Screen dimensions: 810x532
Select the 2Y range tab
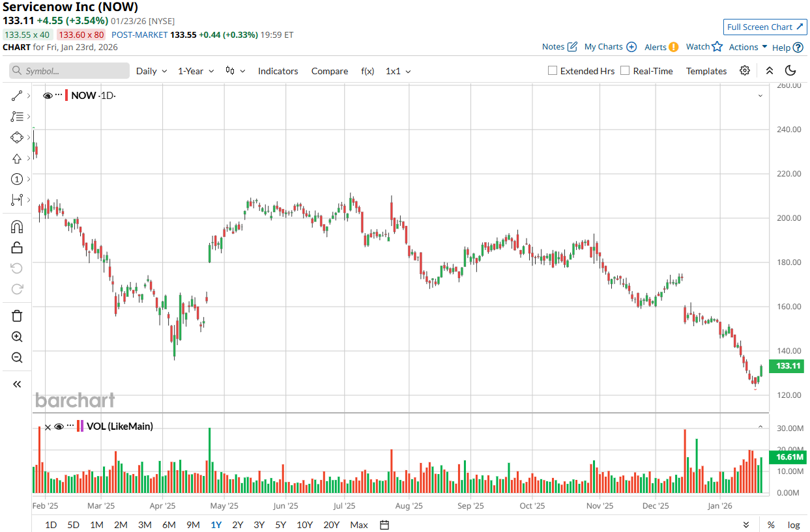(238, 525)
